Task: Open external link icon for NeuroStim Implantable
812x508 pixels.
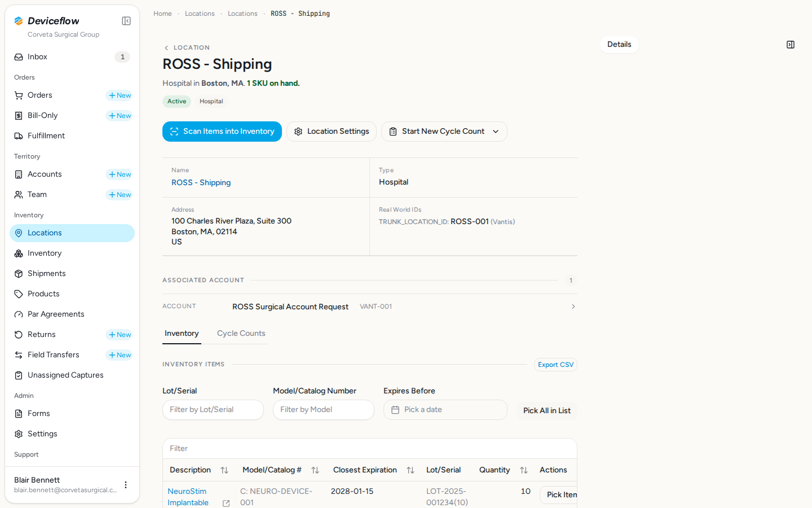Action: point(226,503)
